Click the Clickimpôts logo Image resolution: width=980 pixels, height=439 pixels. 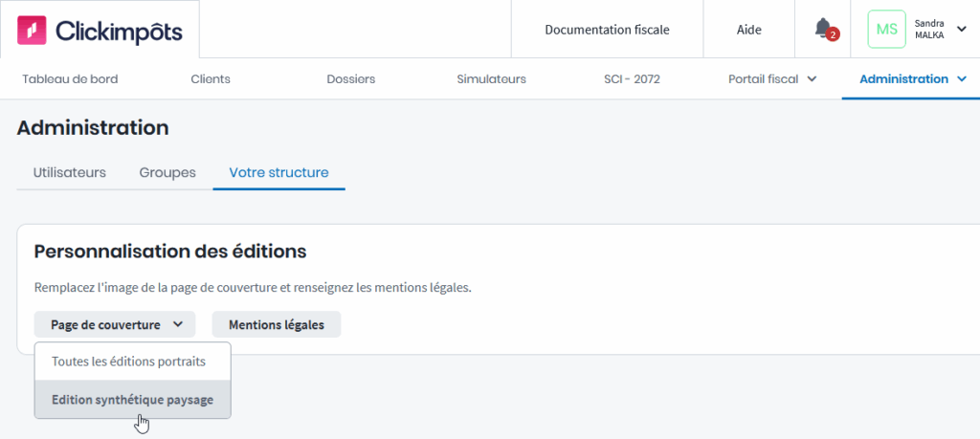[100, 30]
